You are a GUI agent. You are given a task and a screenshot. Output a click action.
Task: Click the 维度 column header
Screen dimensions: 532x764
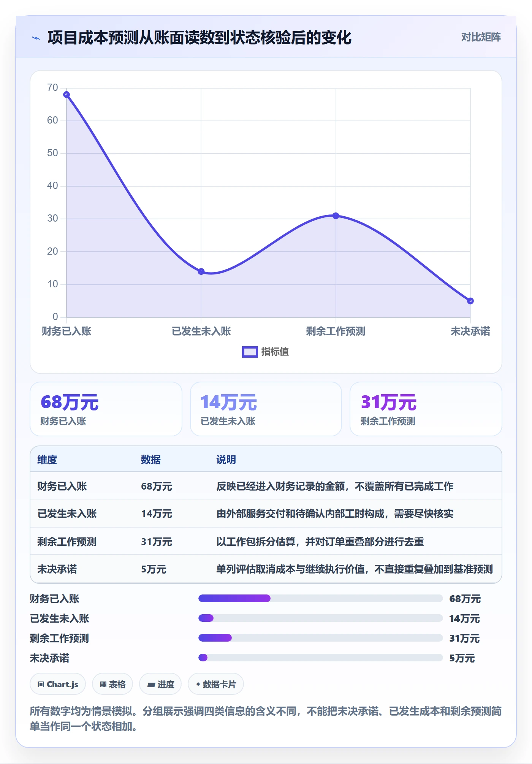(47, 460)
